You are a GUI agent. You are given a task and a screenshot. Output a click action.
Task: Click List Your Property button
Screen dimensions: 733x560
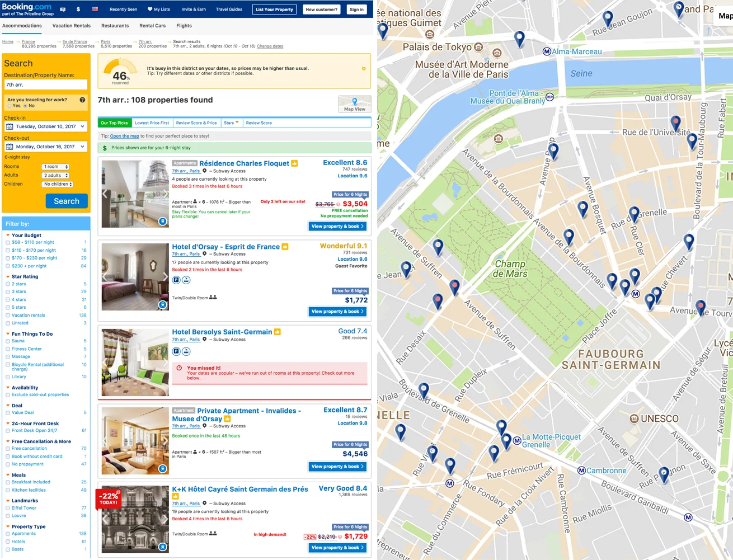tap(274, 10)
